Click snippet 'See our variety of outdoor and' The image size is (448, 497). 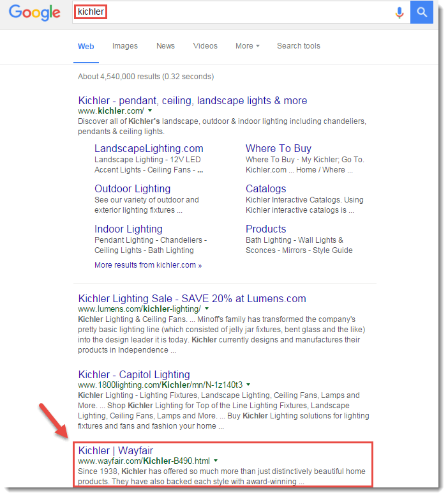click(147, 200)
